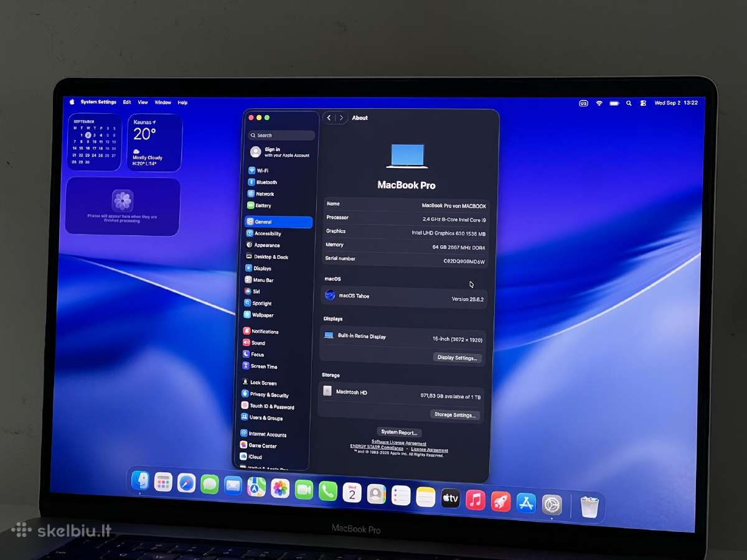747x560 pixels.
Task: Select General in the sidebar
Action: point(279,222)
